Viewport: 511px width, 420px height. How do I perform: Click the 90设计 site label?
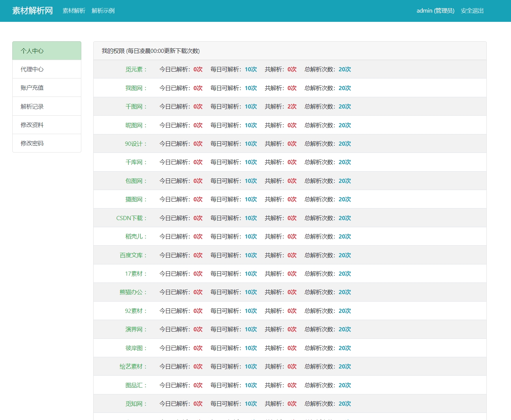point(136,144)
